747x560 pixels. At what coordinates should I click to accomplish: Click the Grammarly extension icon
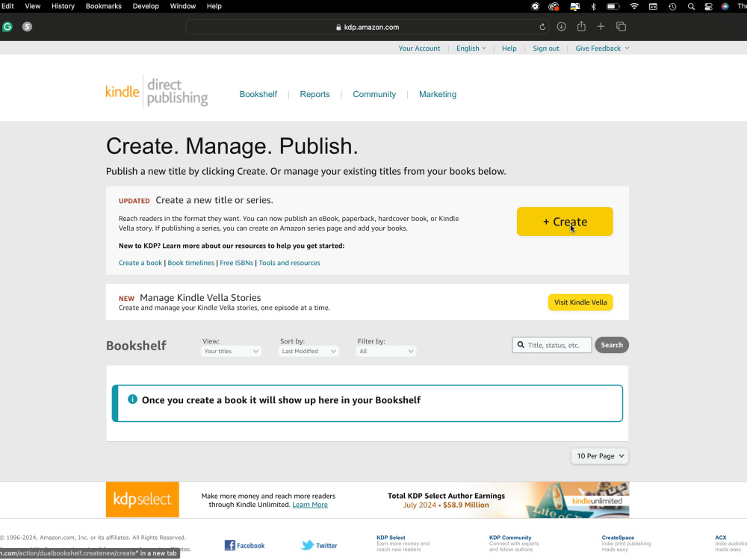(x=7, y=27)
